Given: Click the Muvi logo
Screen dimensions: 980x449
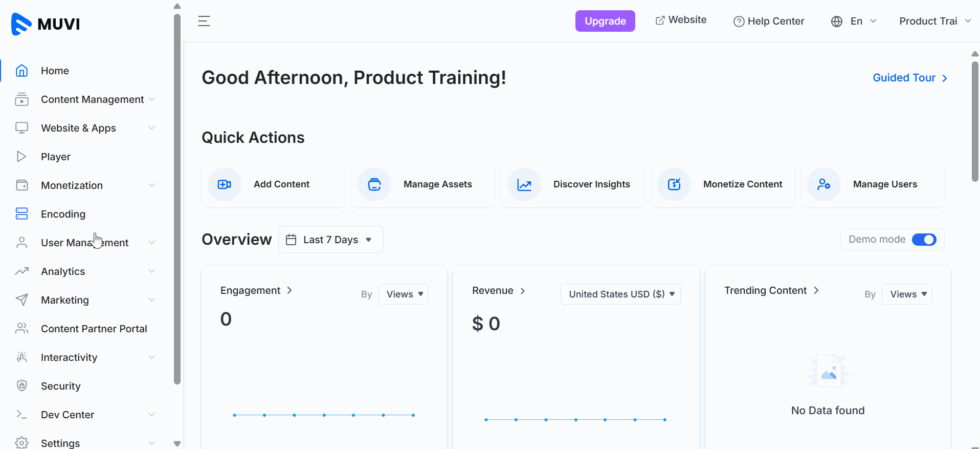Looking at the screenshot, I should pyautogui.click(x=46, y=24).
